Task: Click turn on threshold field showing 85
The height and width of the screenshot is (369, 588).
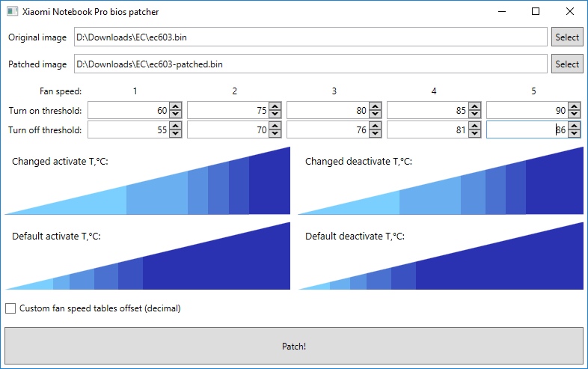Action: (x=428, y=110)
